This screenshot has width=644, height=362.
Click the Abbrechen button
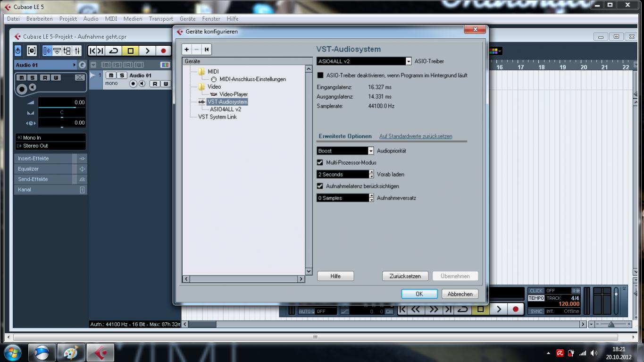[x=460, y=294]
